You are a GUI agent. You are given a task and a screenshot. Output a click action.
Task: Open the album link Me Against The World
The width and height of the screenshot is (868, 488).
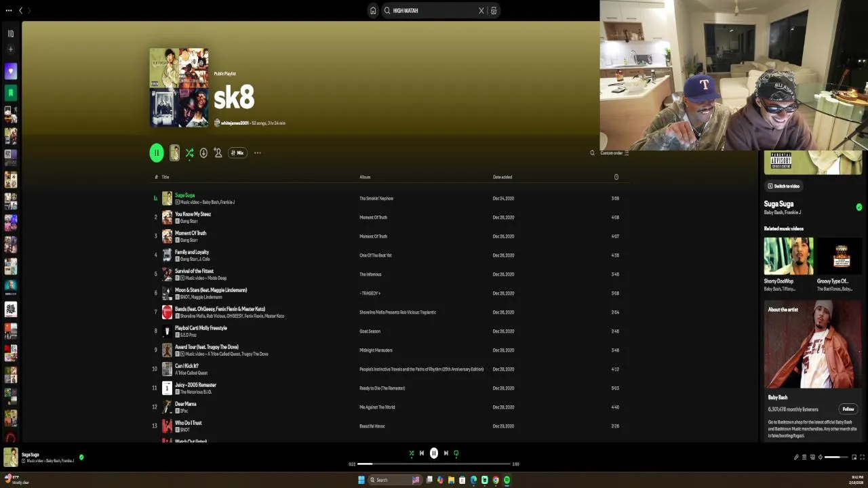click(377, 407)
